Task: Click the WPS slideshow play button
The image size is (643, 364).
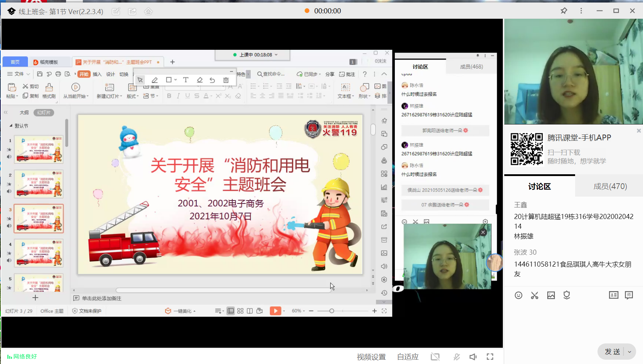Action: click(x=275, y=311)
